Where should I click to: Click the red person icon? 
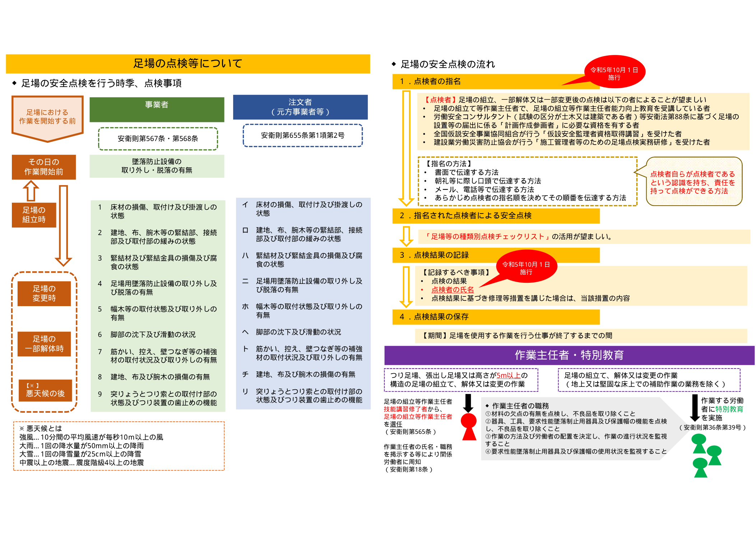[469, 427]
